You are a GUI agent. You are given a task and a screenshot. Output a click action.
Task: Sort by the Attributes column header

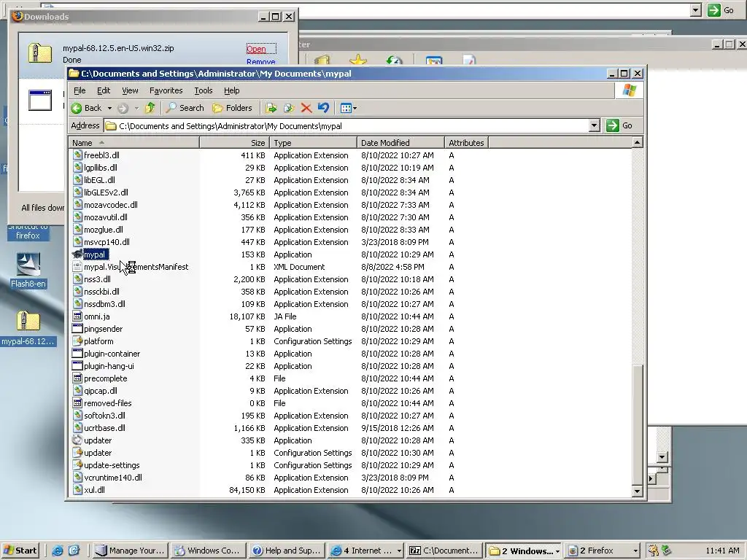pyautogui.click(x=466, y=143)
